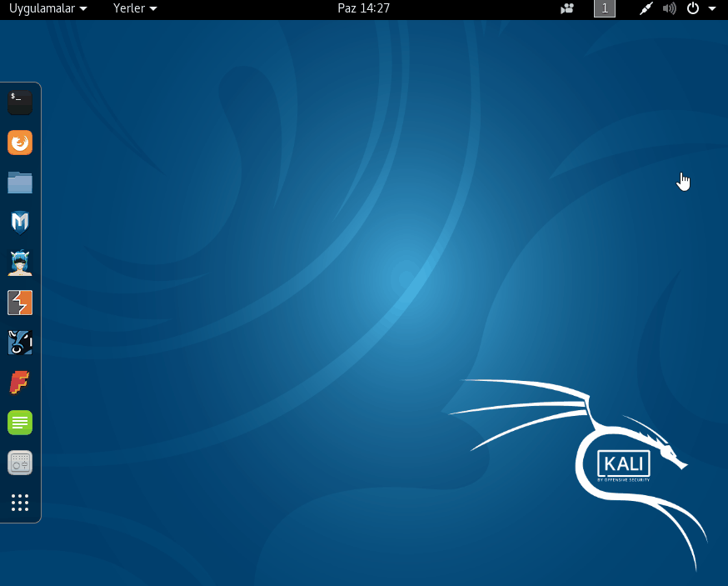The image size is (728, 586).
Task: Launch Faraday IDE from the dock
Action: coord(20,383)
